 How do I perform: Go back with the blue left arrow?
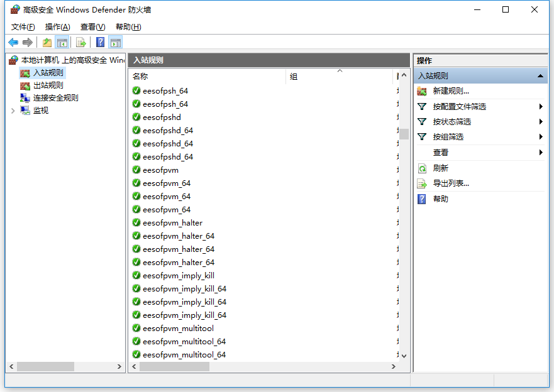pyautogui.click(x=13, y=43)
